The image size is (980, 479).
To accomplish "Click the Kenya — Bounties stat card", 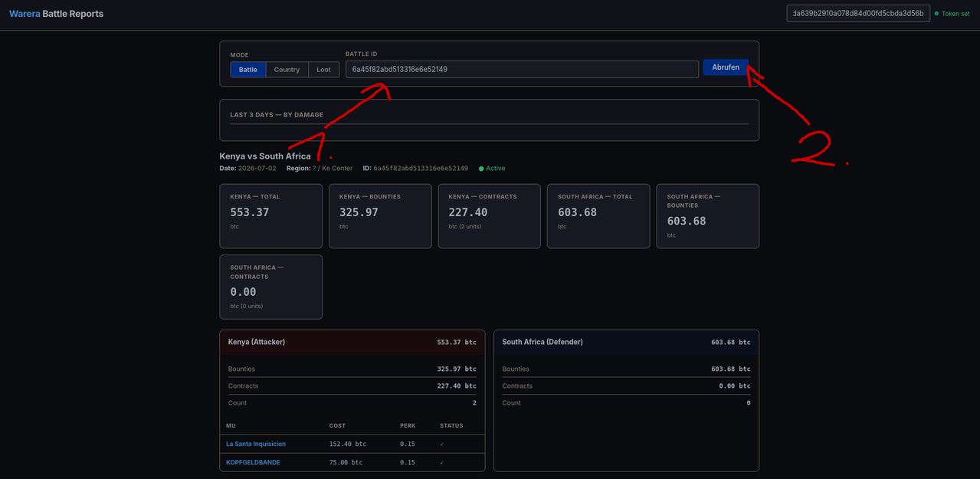I will (x=380, y=216).
